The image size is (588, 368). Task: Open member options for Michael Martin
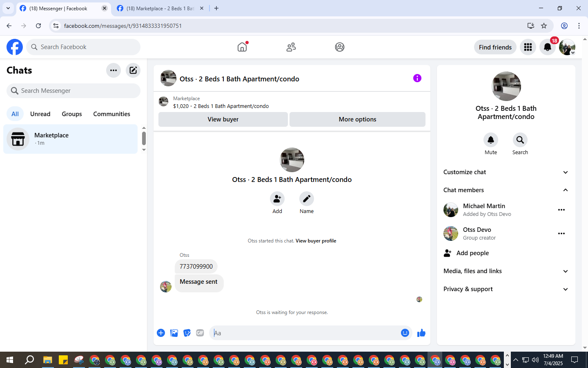pyautogui.click(x=561, y=210)
